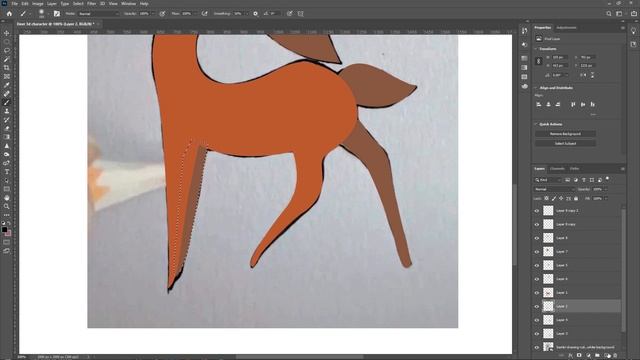Toggle visibility of bottom background layer

click(x=537, y=347)
